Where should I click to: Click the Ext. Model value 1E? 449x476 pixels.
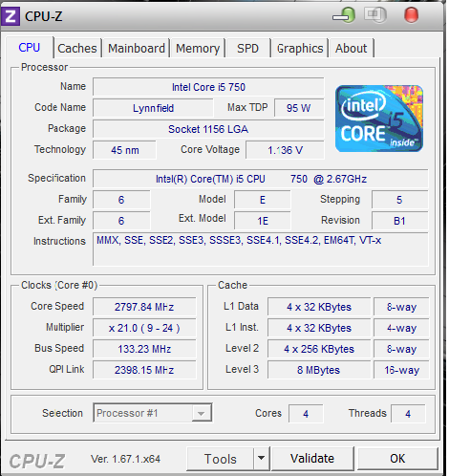(263, 221)
